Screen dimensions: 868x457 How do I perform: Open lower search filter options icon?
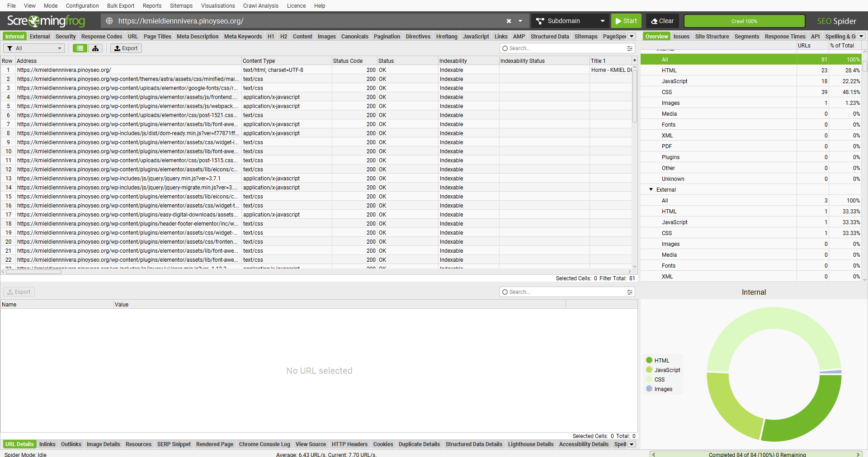629,292
